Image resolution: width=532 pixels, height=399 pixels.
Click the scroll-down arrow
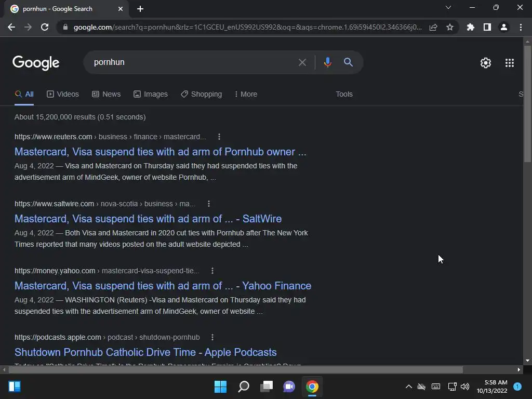(x=527, y=361)
